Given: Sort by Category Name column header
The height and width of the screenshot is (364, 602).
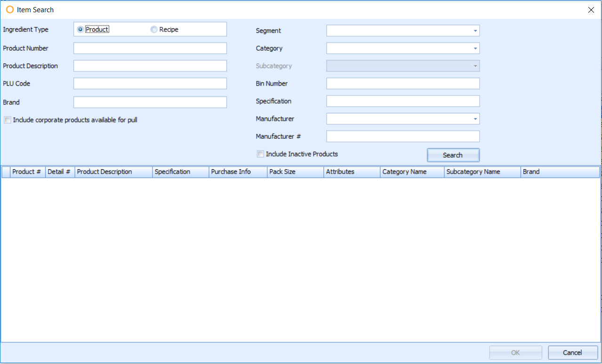Looking at the screenshot, I should click(411, 172).
